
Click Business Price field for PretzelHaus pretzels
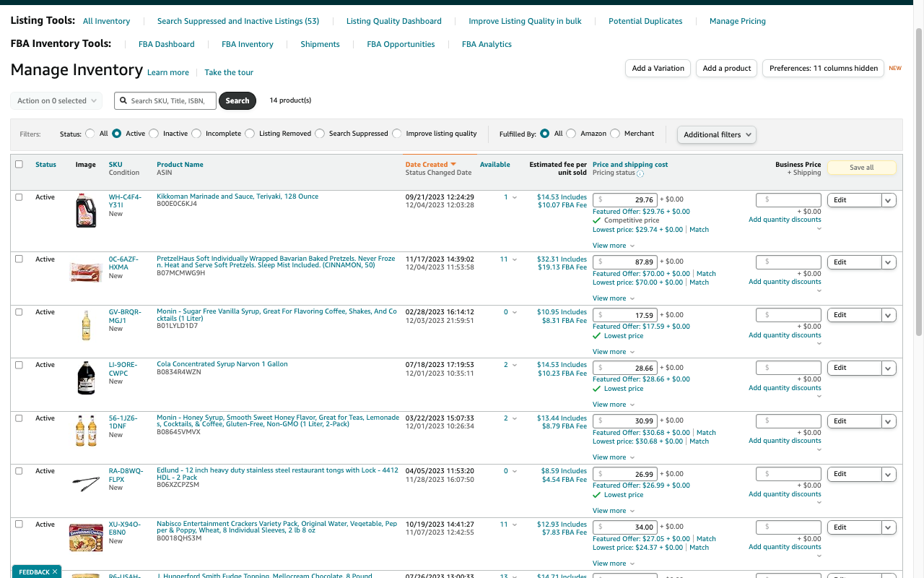pos(788,262)
